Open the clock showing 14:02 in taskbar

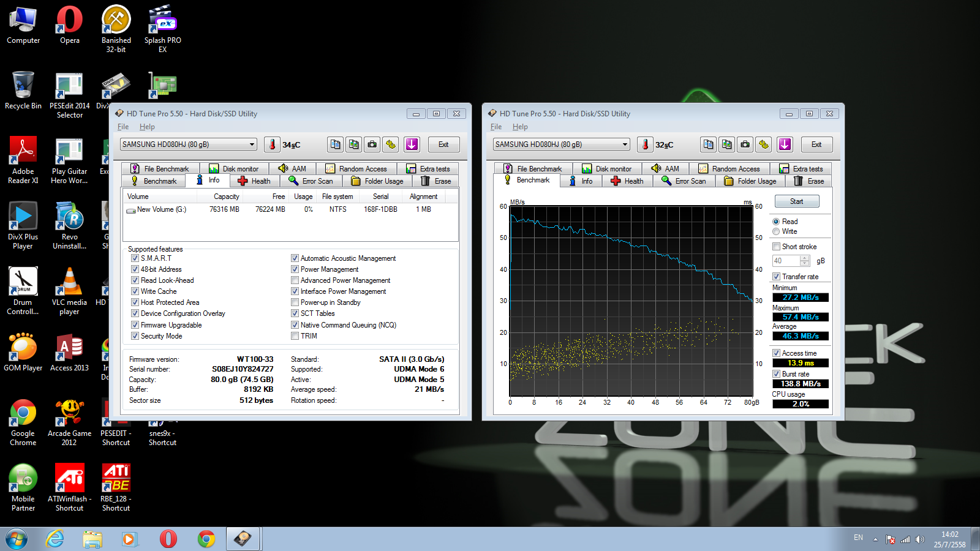[949, 539]
